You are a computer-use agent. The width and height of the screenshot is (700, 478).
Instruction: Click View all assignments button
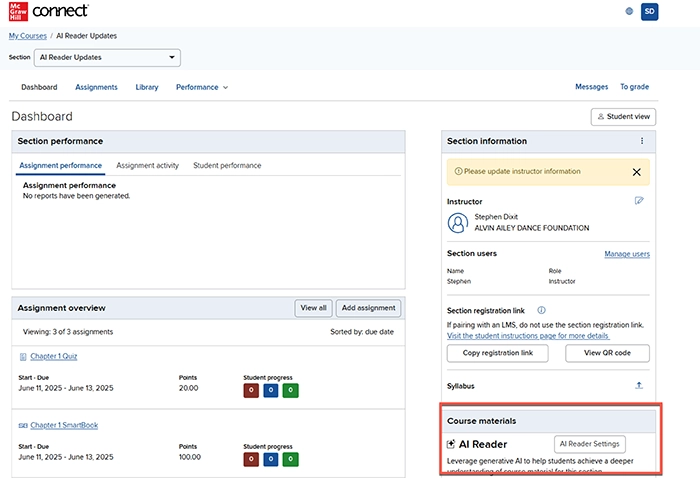click(313, 308)
